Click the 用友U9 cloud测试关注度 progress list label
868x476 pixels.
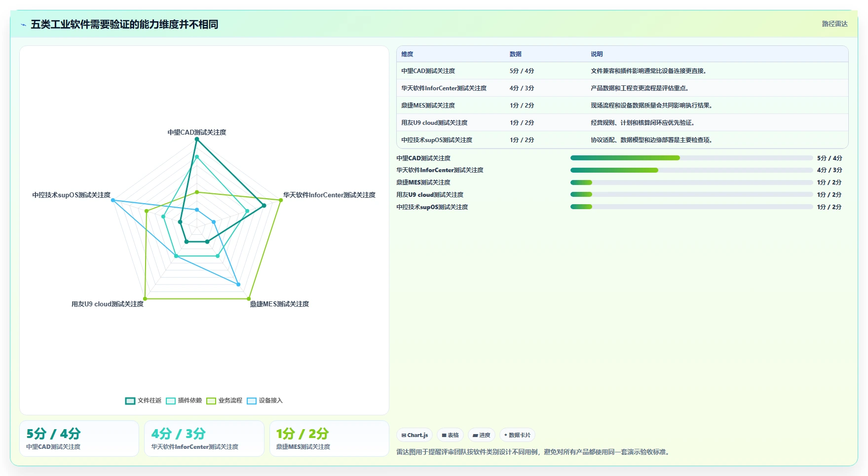click(430, 195)
